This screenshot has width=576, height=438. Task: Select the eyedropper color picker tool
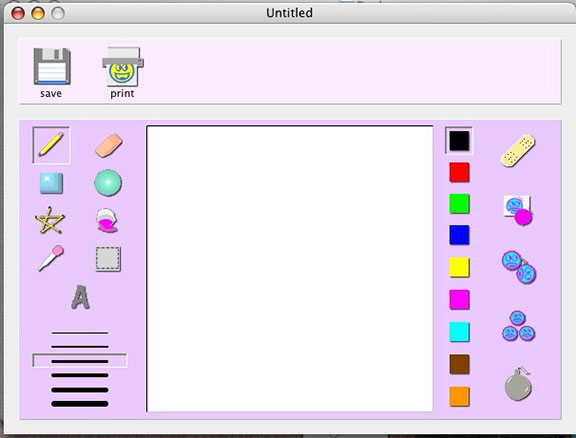[51, 258]
